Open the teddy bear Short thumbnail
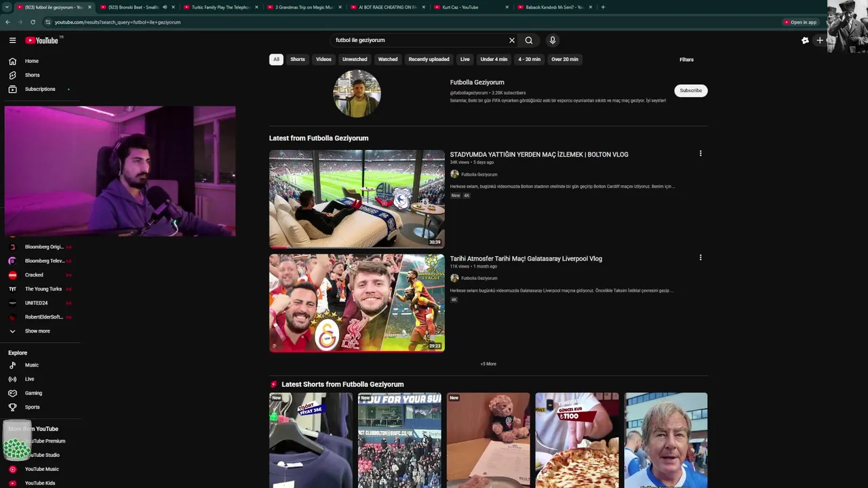The image size is (868, 488). tap(488, 440)
